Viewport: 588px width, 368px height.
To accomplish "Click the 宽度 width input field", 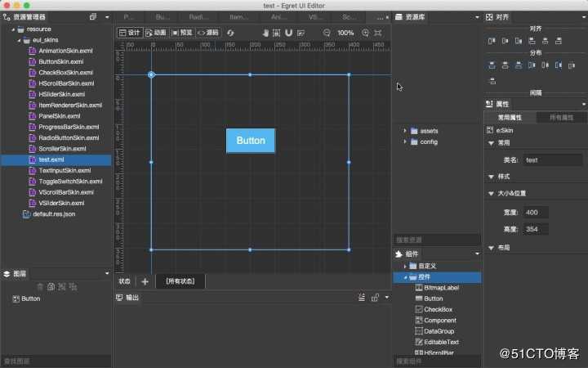I will pyautogui.click(x=536, y=213).
